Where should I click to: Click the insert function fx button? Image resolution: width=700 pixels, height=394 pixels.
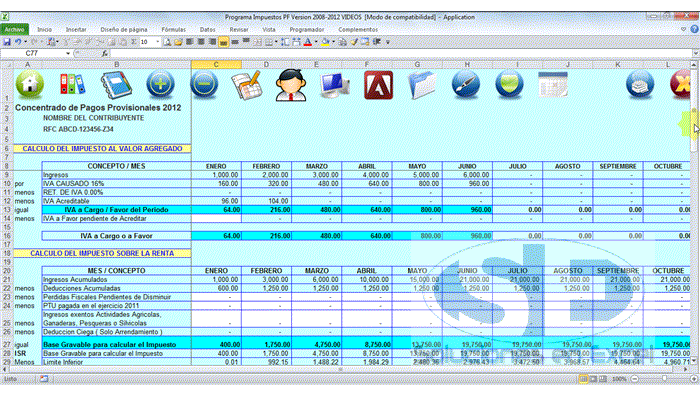click(104, 54)
